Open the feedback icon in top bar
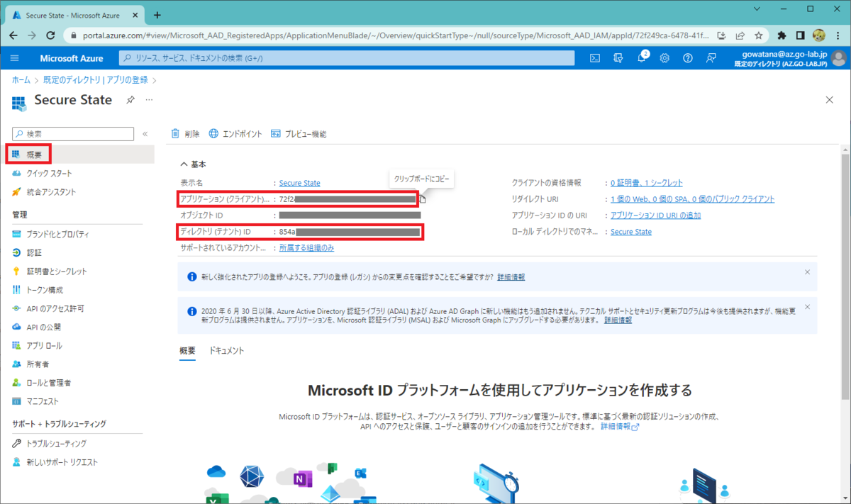The image size is (851, 504). coord(711,58)
